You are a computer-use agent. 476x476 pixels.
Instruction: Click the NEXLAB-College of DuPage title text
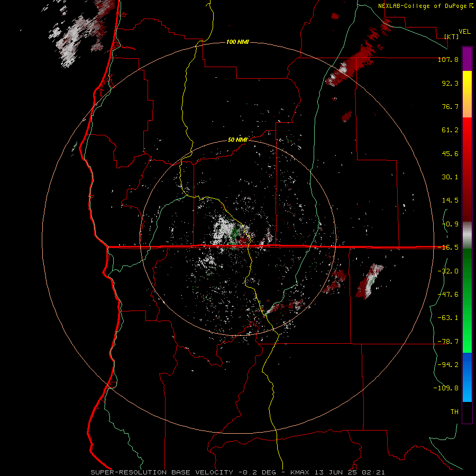pos(426,6)
